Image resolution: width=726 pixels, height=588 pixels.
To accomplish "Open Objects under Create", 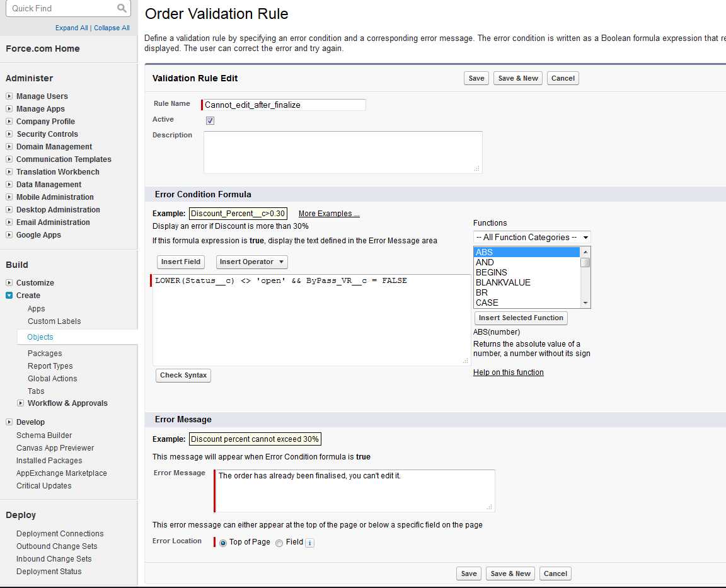I will [x=40, y=337].
